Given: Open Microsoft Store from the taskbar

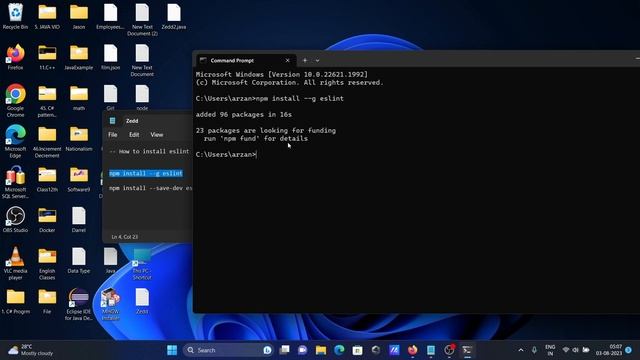Looking at the screenshot, I should [357, 350].
